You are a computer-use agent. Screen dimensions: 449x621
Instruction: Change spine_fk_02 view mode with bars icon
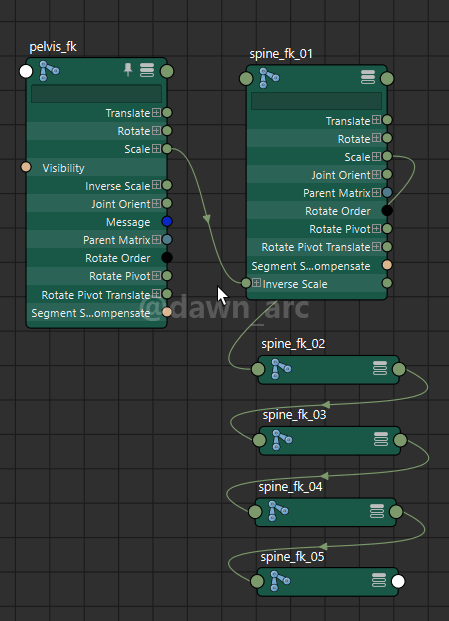(380, 368)
